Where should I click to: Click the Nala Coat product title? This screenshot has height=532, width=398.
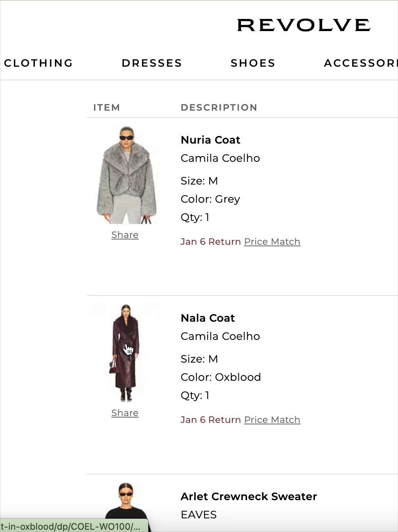[x=208, y=318]
